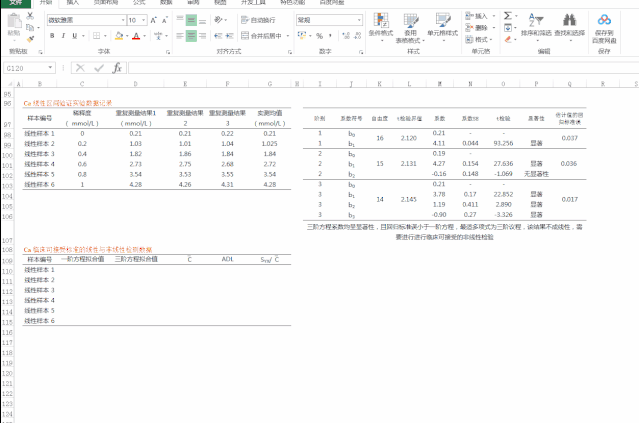Open Conditional Formatting (条件格式)
Image resolution: width=639 pixels, height=423 pixels.
click(x=380, y=26)
